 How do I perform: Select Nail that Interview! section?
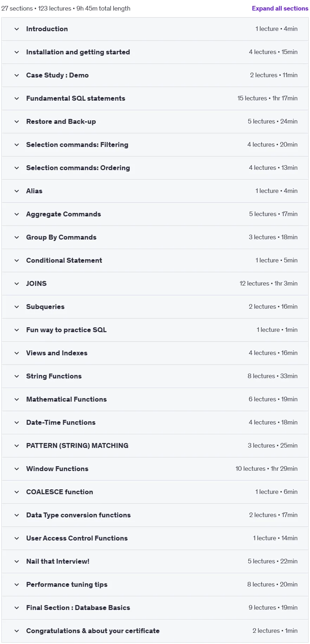pos(155,562)
